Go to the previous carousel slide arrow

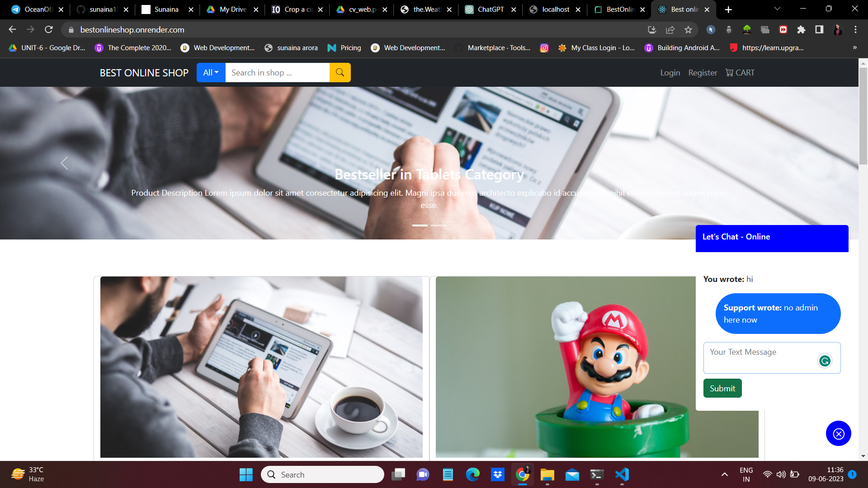pyautogui.click(x=64, y=163)
